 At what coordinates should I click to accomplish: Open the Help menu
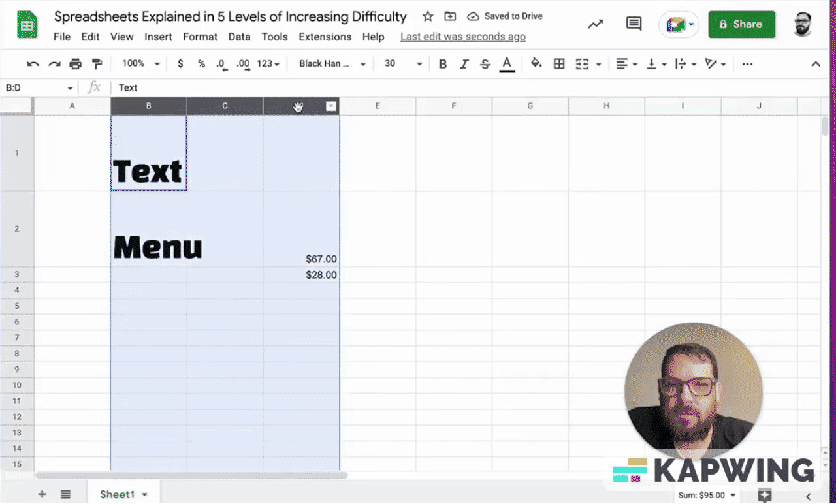point(374,37)
